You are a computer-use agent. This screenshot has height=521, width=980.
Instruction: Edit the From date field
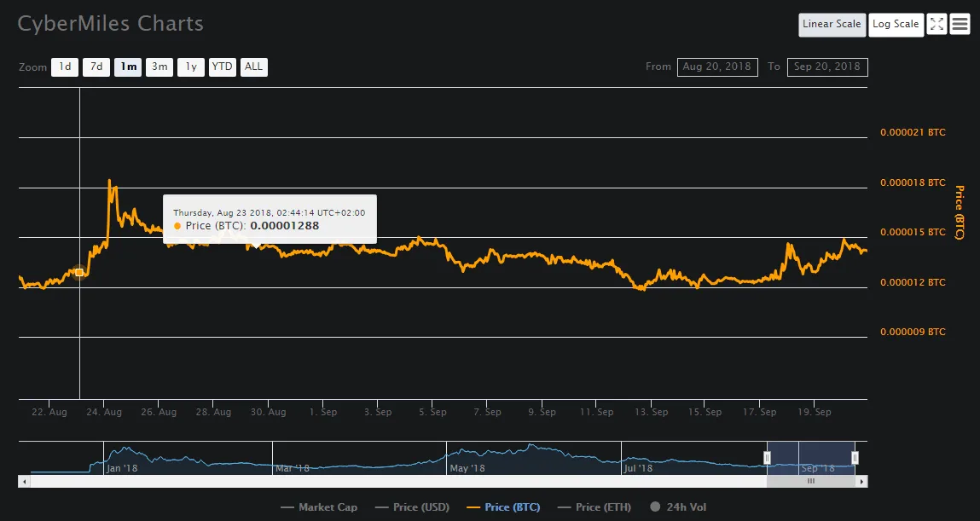pos(717,67)
